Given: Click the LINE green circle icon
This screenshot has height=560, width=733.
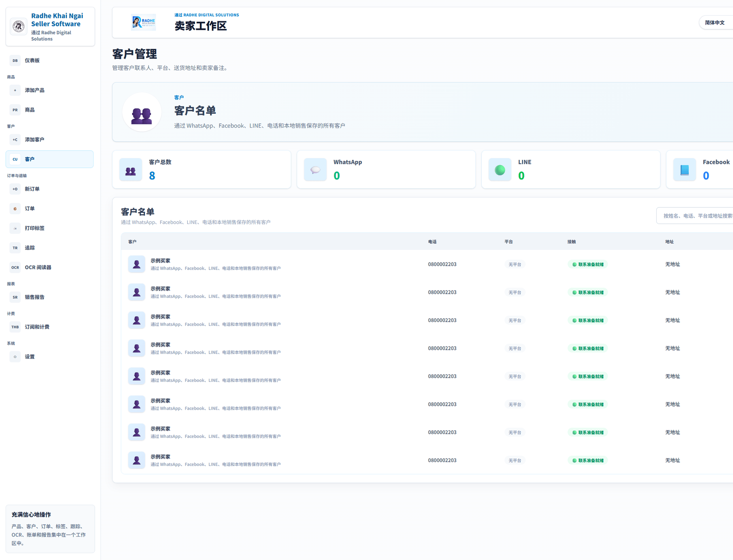Looking at the screenshot, I should 500,170.
